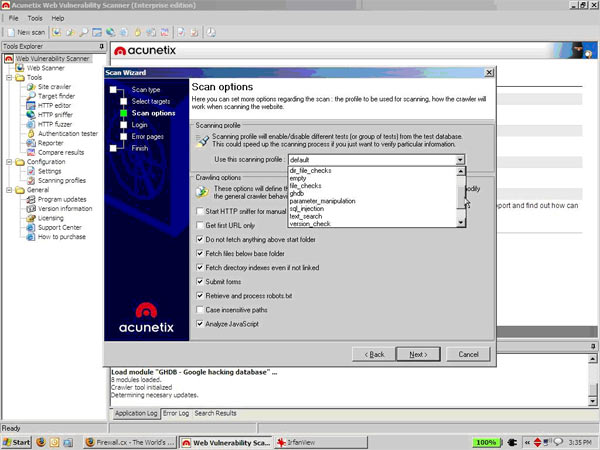Click the Scanning profiles icon
The image size is (600, 450).
31,181
